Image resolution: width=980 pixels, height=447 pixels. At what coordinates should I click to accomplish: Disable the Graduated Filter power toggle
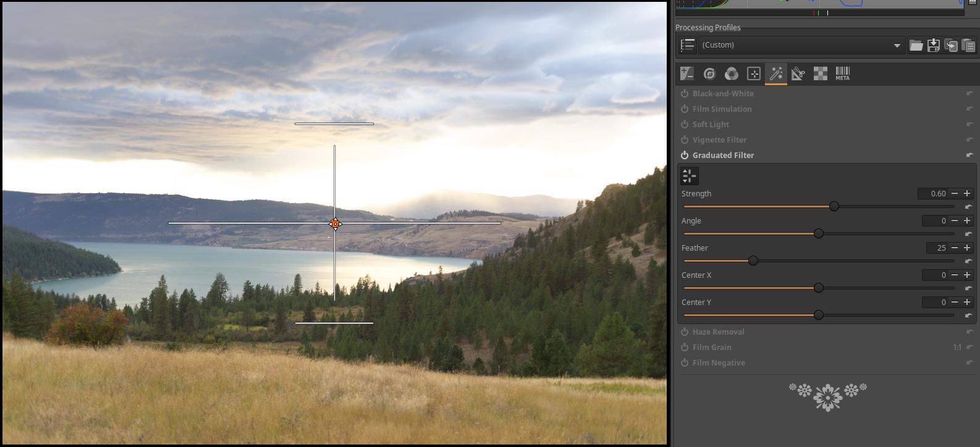(x=685, y=156)
